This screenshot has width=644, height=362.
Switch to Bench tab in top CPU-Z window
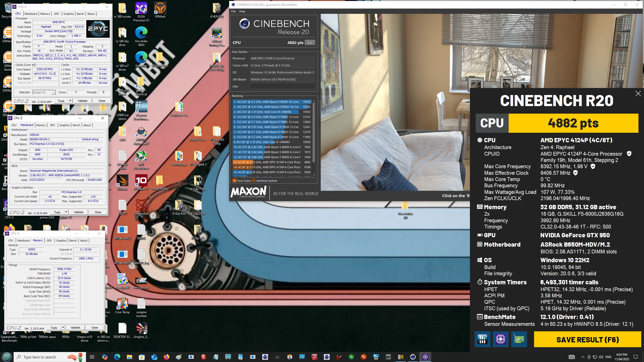click(x=80, y=14)
